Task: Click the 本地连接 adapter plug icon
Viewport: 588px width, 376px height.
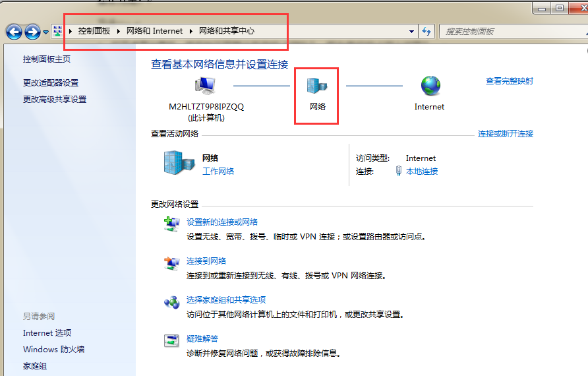Action: tap(399, 171)
